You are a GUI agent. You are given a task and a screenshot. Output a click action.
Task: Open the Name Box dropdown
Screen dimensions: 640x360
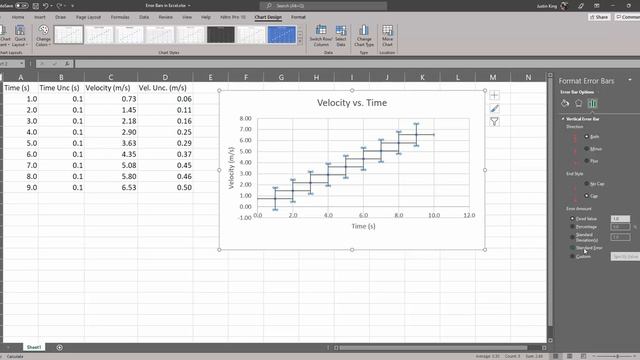22,64
